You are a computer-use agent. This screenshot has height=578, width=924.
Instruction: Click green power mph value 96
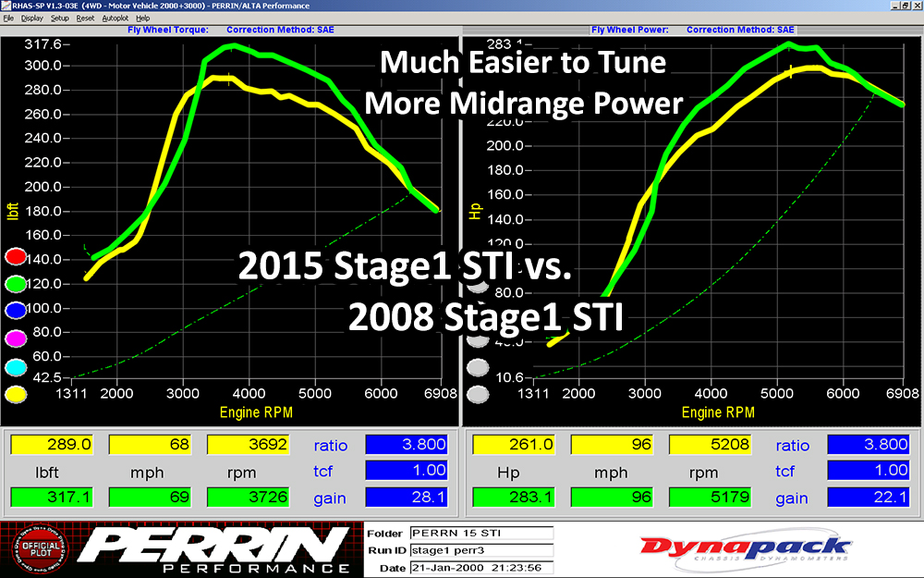point(612,498)
